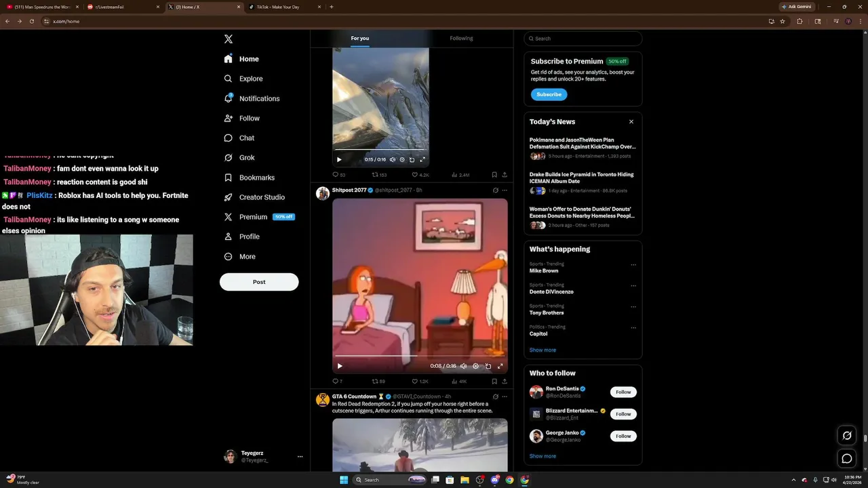Open Profile from sidebar
This screenshot has width=868, height=488.
coord(241,237)
